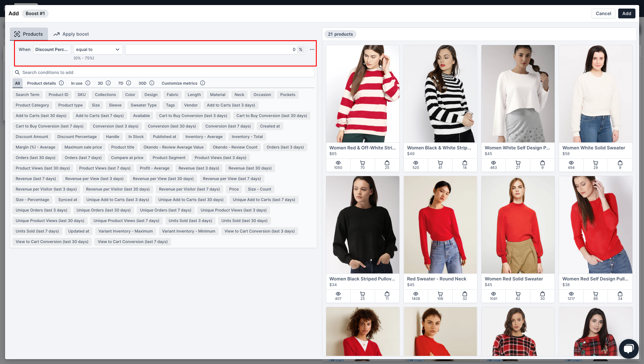This screenshot has height=364, width=644.
Task: Click info icon next to 3D filter
Action: pyautogui.click(x=108, y=83)
